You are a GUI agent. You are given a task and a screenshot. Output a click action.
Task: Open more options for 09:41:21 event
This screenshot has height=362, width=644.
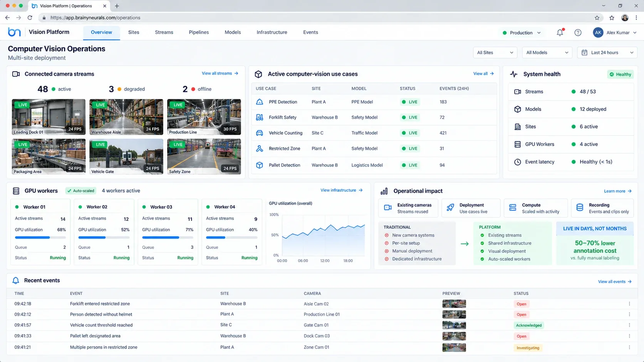[x=629, y=347]
